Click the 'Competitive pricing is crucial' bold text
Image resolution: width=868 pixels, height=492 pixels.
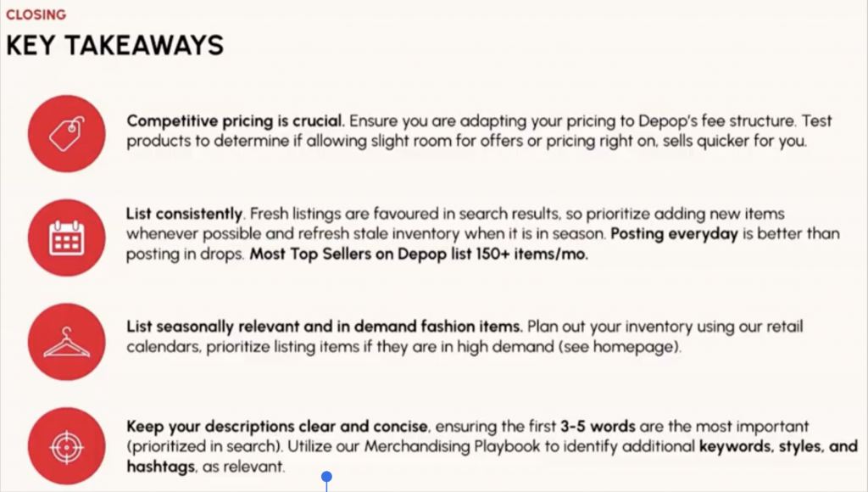pos(236,121)
